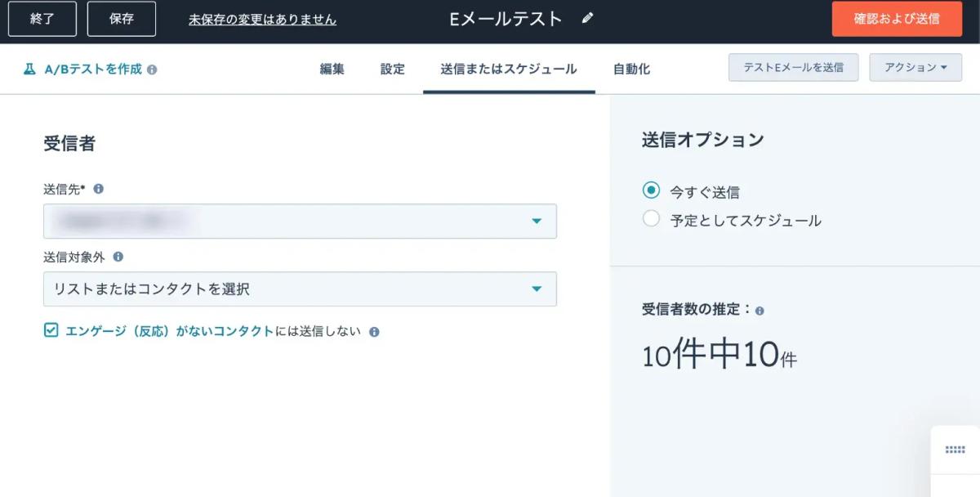Open the アクション dropdown menu
Screen dimensions: 980x497
(x=915, y=68)
